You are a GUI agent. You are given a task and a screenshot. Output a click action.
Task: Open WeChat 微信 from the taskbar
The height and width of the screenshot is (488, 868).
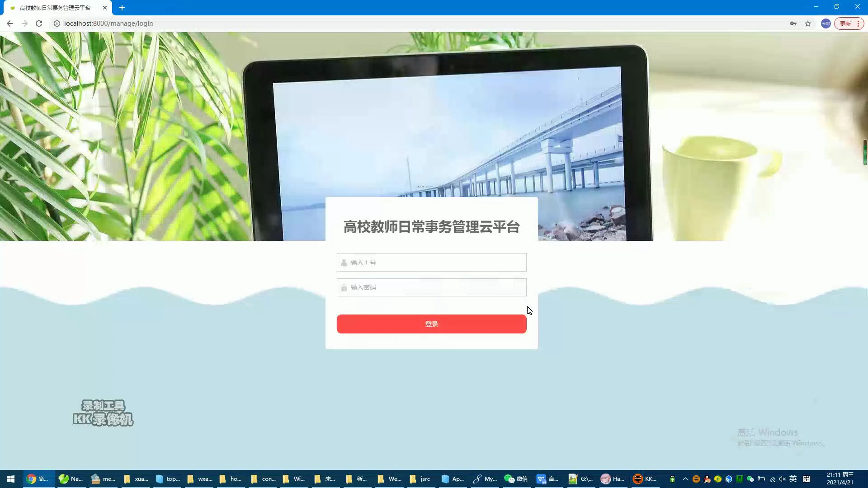coord(516,479)
